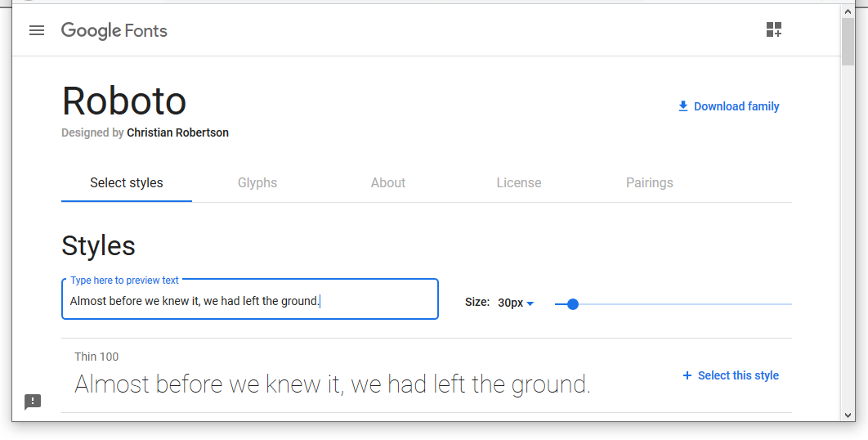Go to the License tab
Viewport: 868px width, 440px height.
point(519,183)
